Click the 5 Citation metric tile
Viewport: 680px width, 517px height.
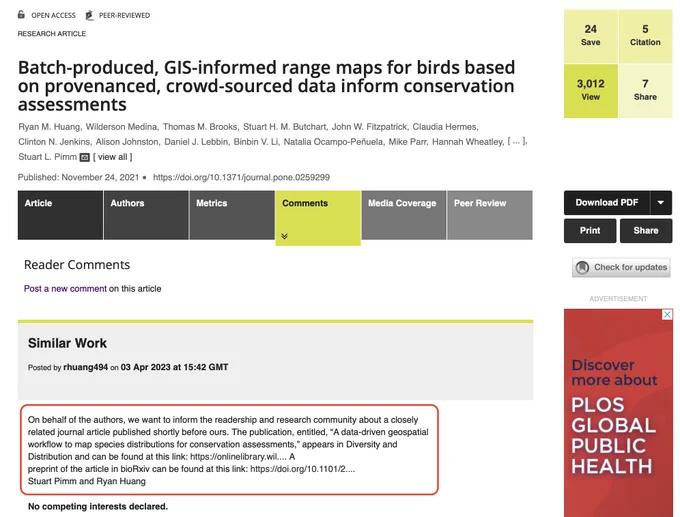(645, 36)
